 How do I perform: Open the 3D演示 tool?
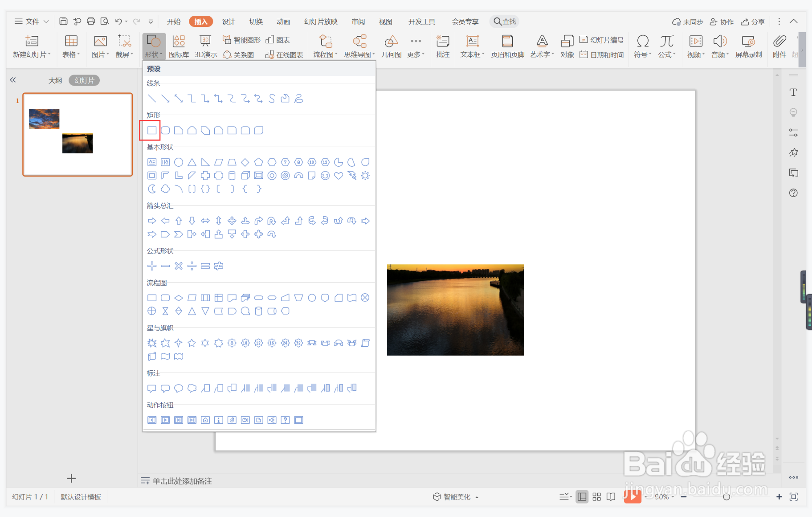pyautogui.click(x=206, y=46)
